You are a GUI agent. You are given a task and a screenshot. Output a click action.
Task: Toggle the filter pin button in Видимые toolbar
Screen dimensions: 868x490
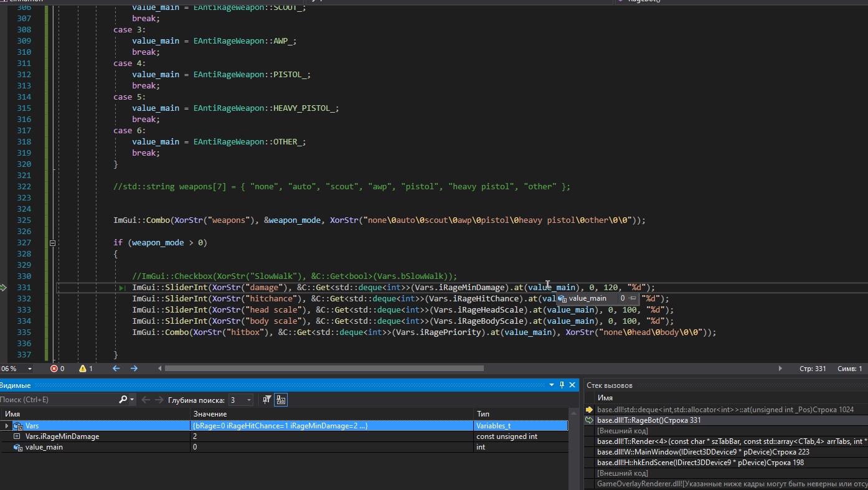pos(267,400)
